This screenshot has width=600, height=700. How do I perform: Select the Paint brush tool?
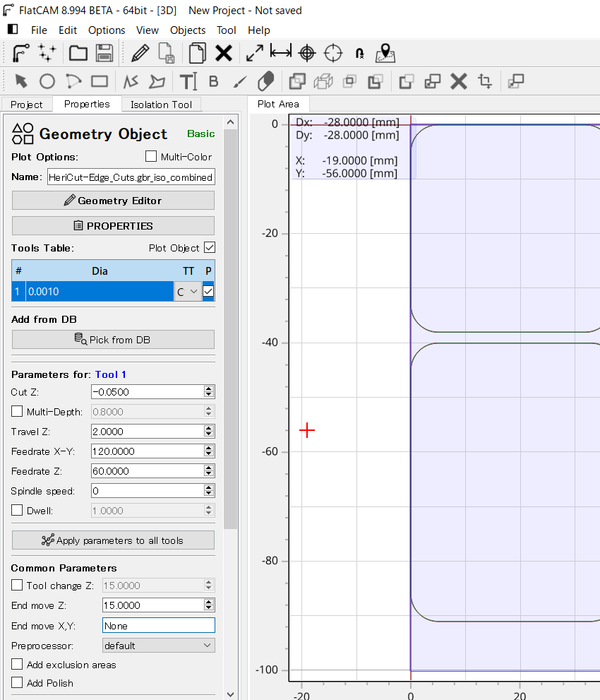pos(240,82)
